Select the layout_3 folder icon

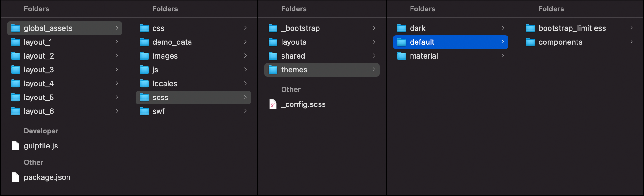tap(16, 70)
